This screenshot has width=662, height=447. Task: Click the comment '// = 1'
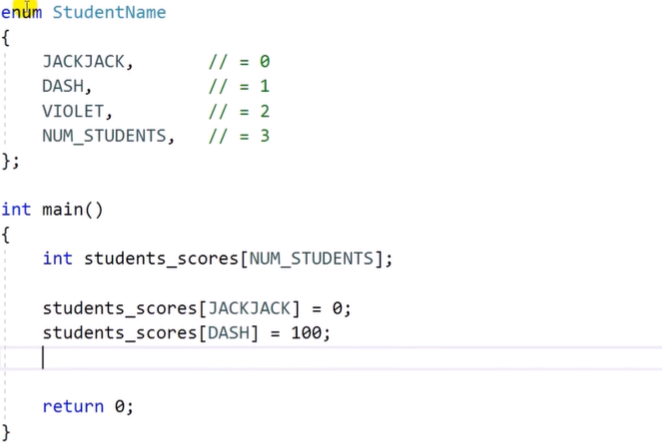tap(239, 86)
